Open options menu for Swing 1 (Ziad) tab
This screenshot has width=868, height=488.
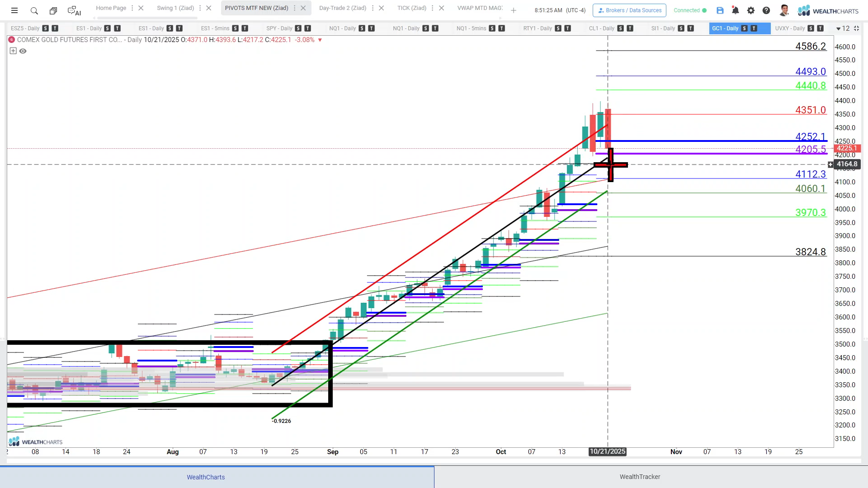(200, 8)
